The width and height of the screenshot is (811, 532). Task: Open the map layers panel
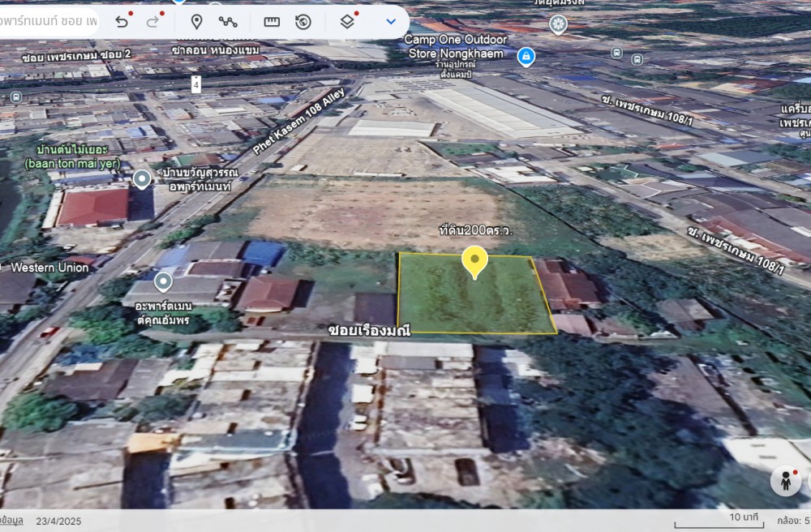click(347, 21)
